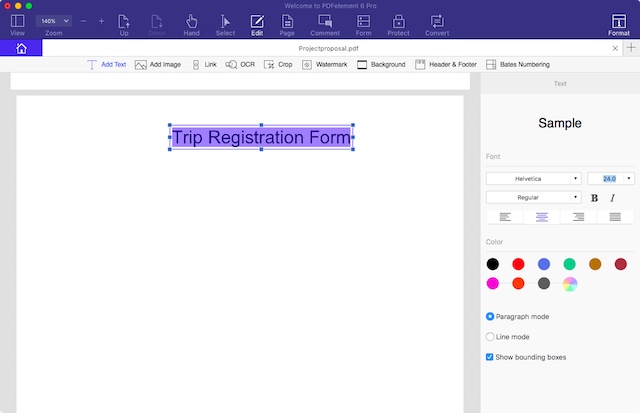Image resolution: width=640 pixels, height=413 pixels.
Task: Pick the magenta color swatch
Action: coord(493,283)
